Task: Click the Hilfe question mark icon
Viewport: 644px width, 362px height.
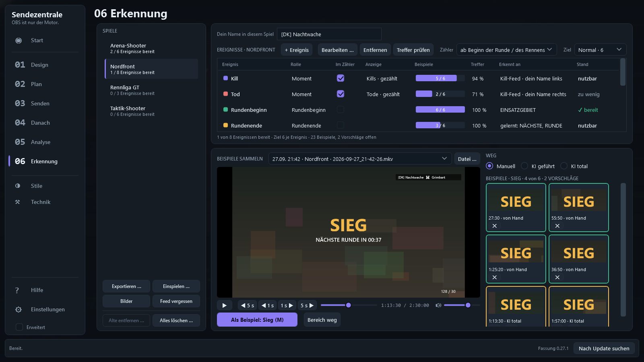Action: pos(17,290)
